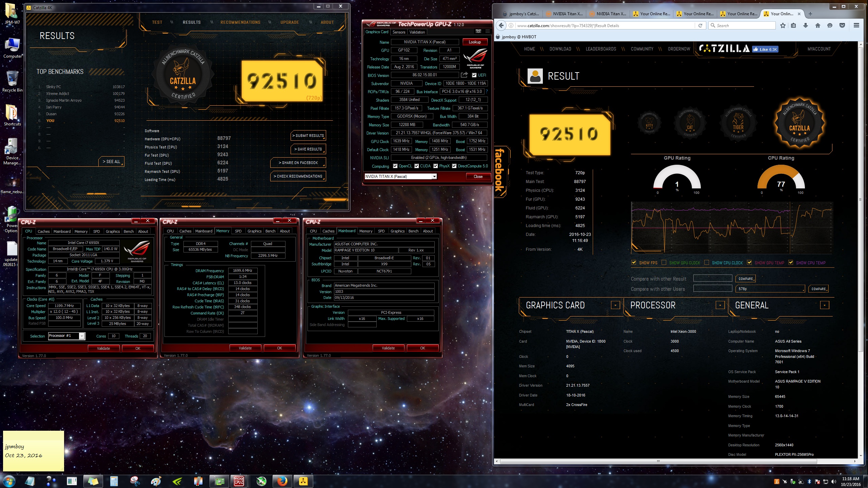868x488 pixels.
Task: Click the bus interface question mark in GPU-Z
Action: (487, 91)
